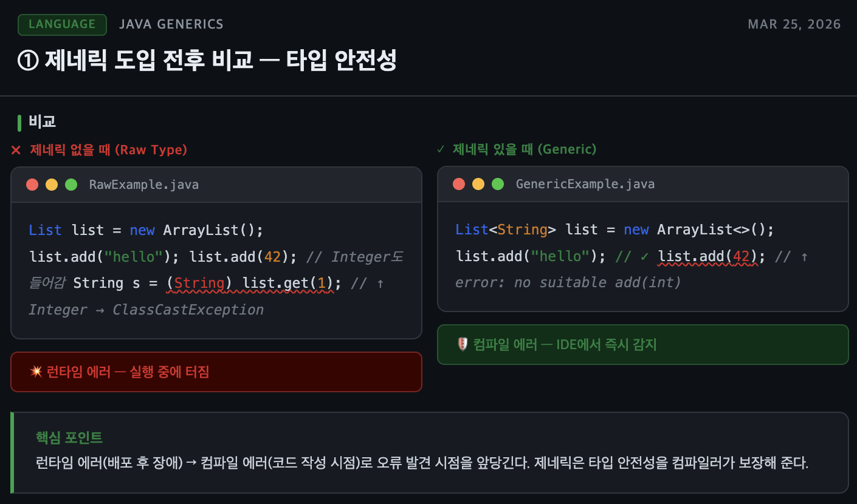Image resolution: width=857 pixels, height=504 pixels.
Task: Click the explosion icon in the runtime error banner
Action: 35,372
